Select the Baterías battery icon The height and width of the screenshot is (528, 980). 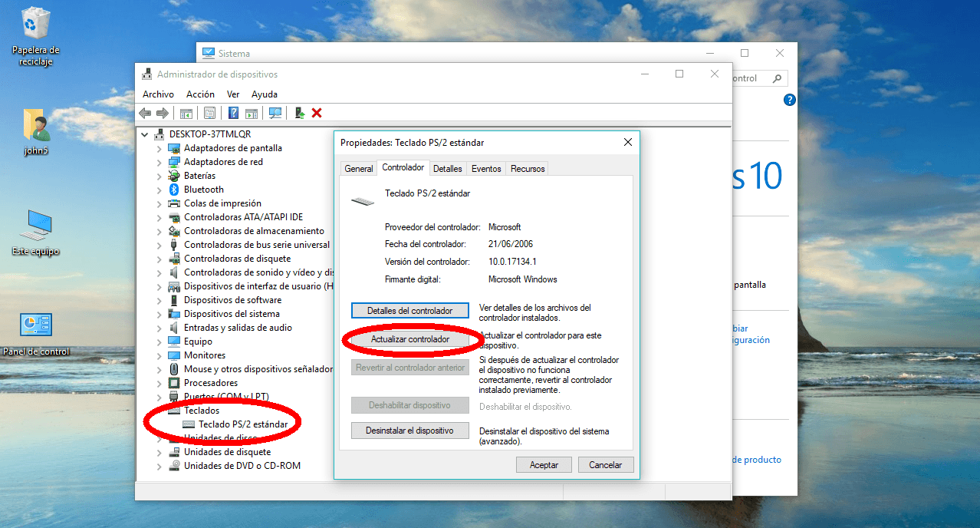[x=174, y=176]
